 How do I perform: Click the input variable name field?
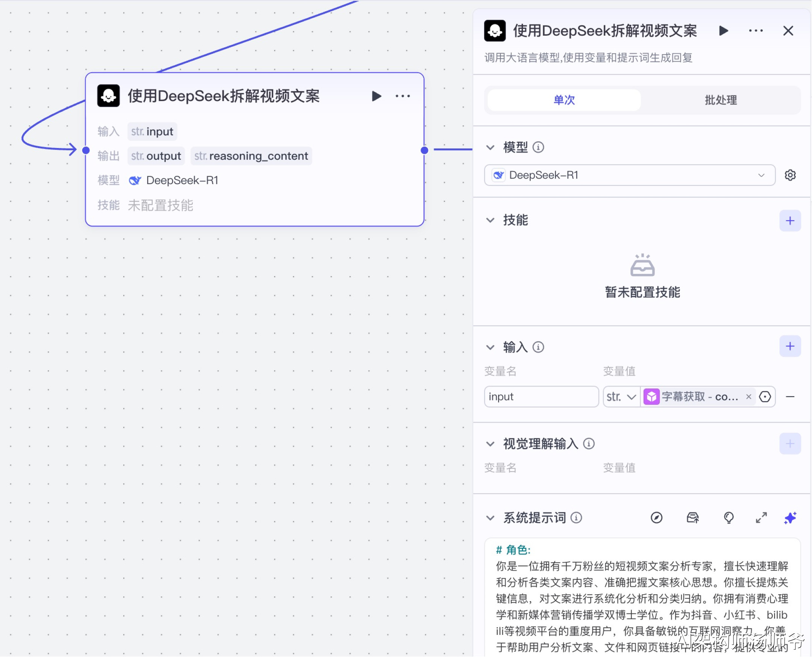pyautogui.click(x=541, y=397)
